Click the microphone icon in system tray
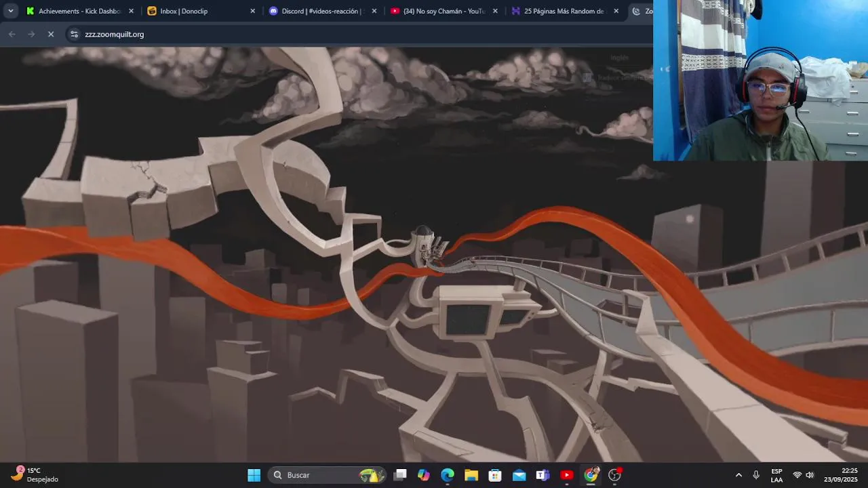Viewport: 868px width, 488px height. pos(756,475)
